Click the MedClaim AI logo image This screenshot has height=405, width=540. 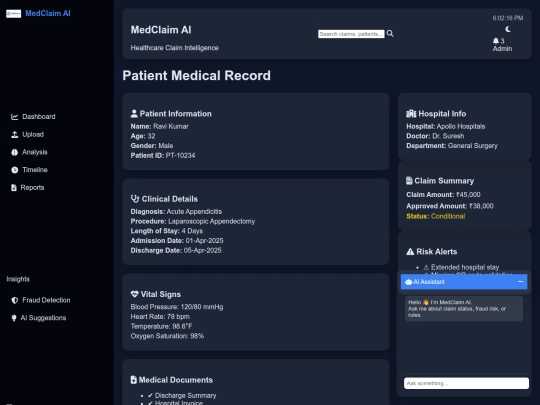pyautogui.click(x=13, y=13)
